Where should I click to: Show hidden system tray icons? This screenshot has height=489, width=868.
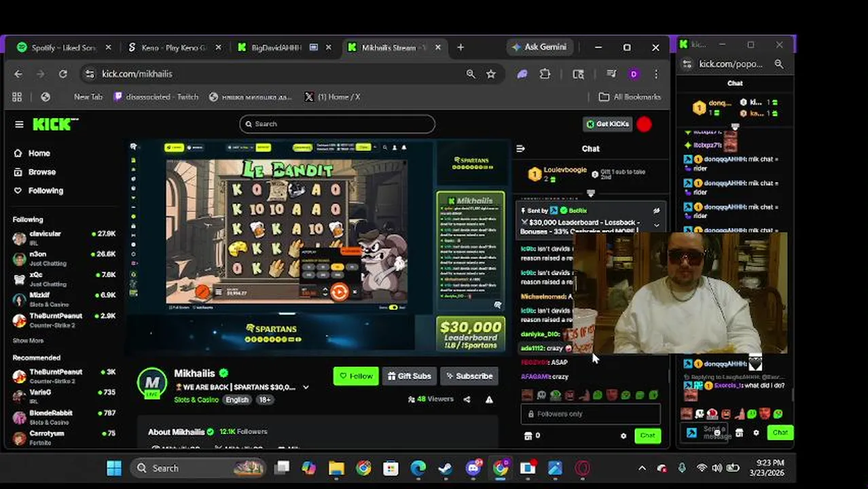click(x=642, y=468)
